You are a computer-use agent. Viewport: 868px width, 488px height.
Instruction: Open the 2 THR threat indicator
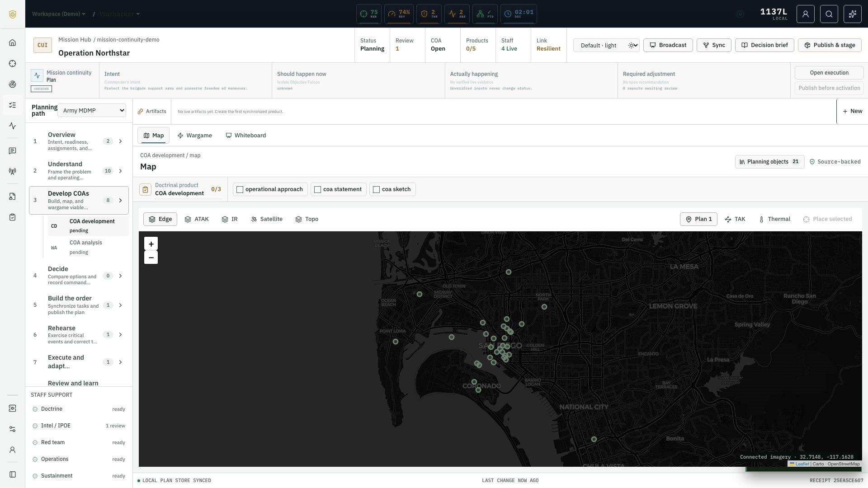429,14
